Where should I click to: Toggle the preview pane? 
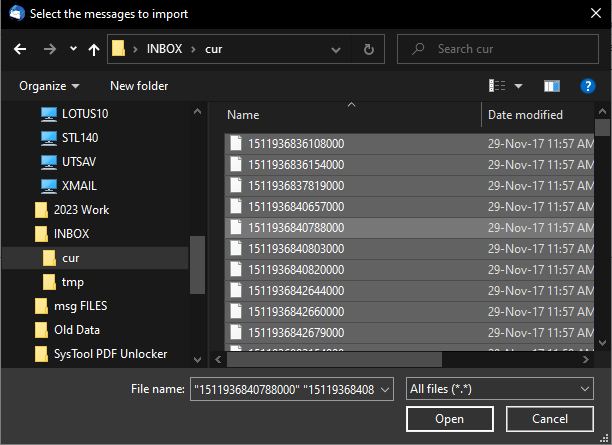(552, 86)
